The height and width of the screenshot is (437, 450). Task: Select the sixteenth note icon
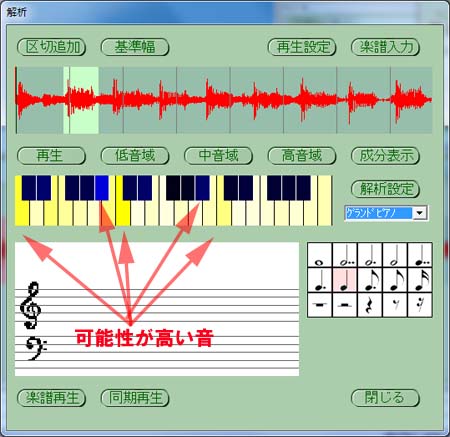[x=420, y=280]
